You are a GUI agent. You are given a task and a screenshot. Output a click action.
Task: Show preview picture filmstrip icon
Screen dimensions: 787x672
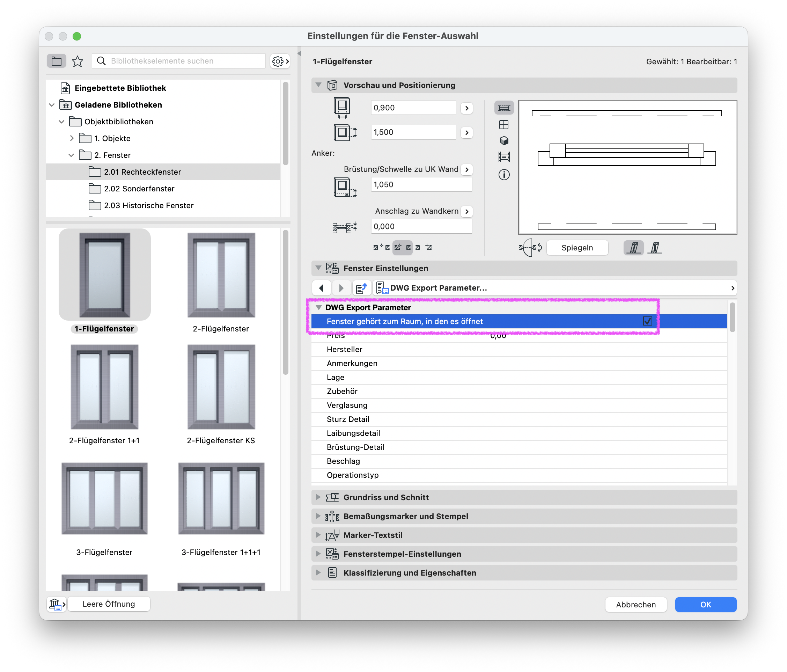(x=503, y=156)
